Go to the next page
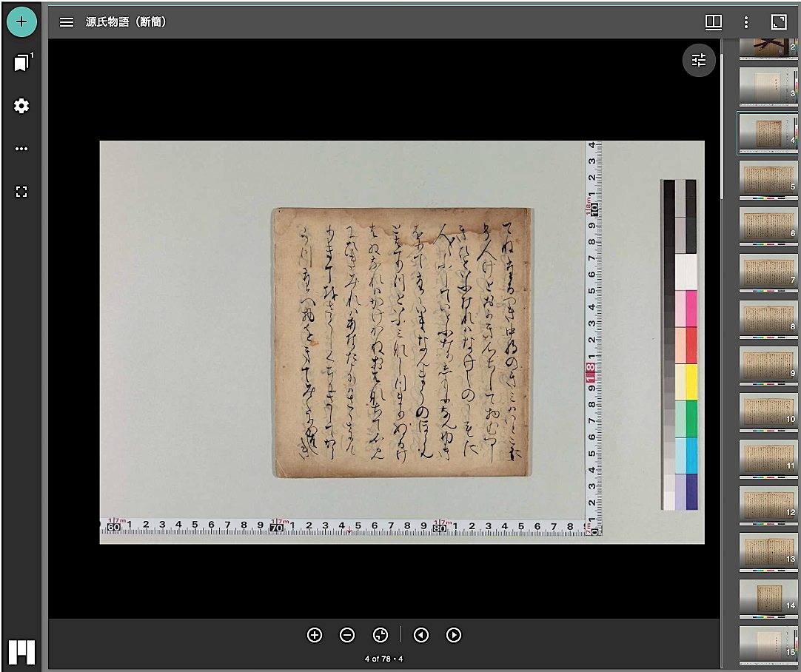The width and height of the screenshot is (801, 672). [x=454, y=635]
